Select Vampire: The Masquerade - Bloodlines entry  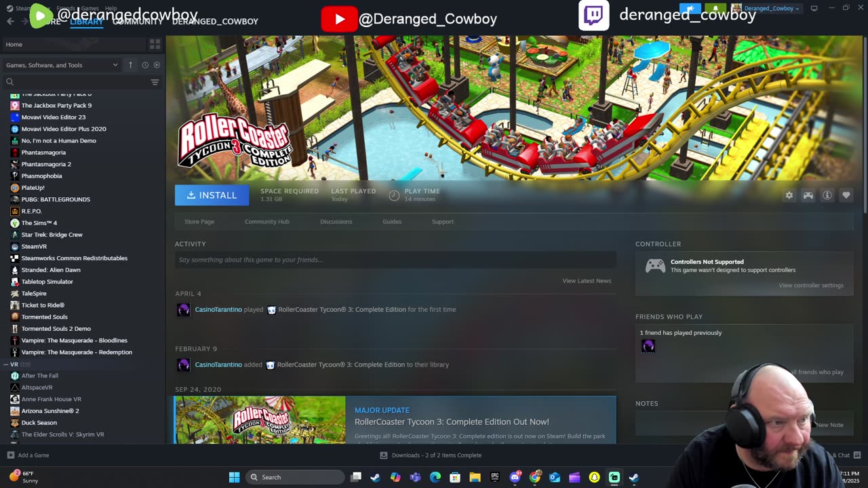(x=74, y=340)
